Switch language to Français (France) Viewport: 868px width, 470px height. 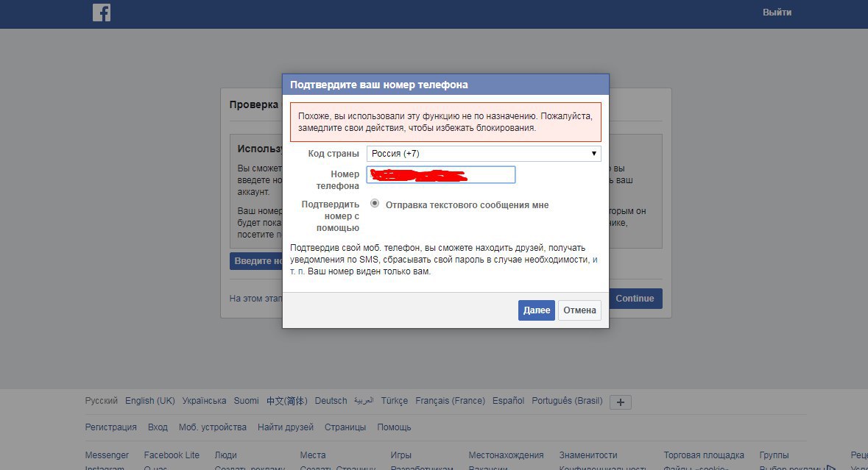click(x=450, y=401)
